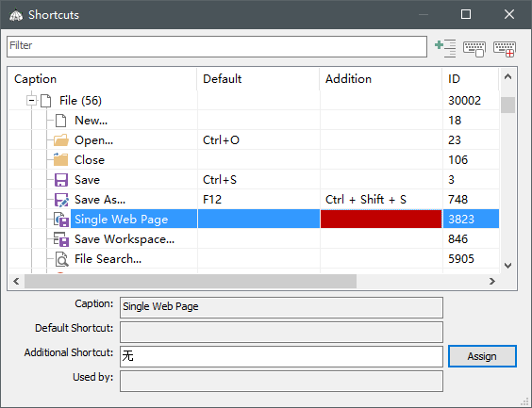Click into the Additional Shortcut field
This screenshot has width=532, height=408.
(x=281, y=356)
